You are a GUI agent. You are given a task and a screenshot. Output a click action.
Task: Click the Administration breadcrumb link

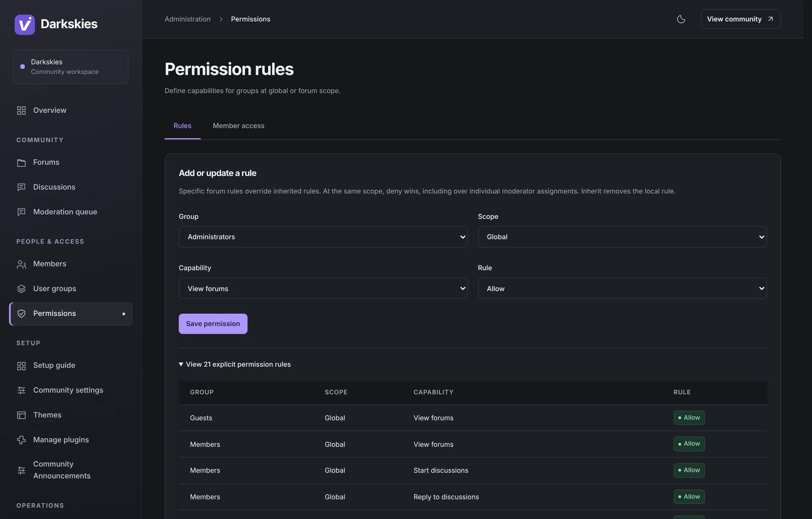pos(188,19)
